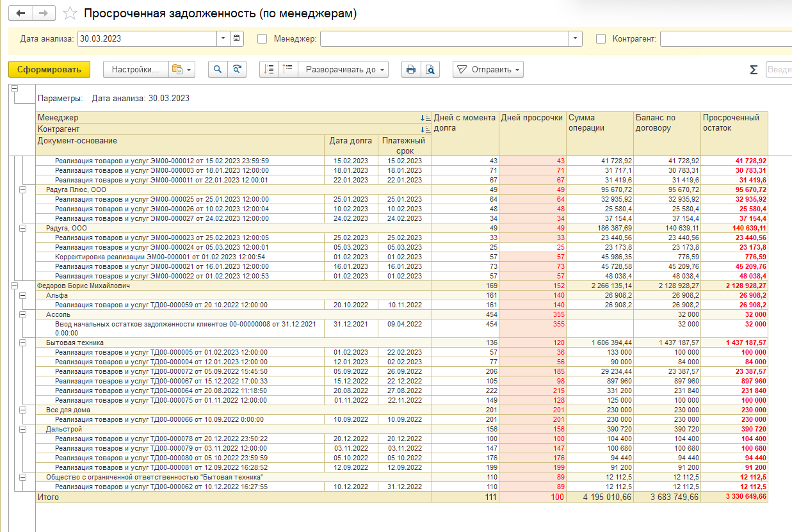The image size is (792, 532).
Task: Click the sum (Σ) icon
Action: point(754,69)
